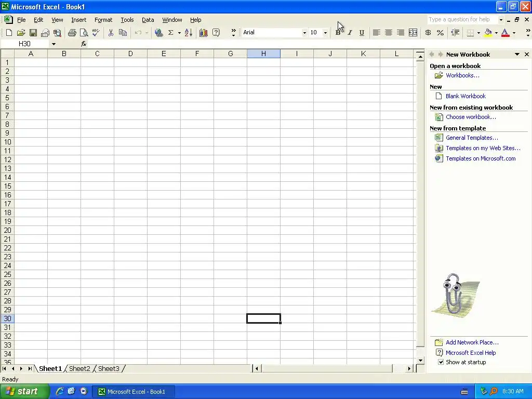Screen dimensions: 532x399
Task: Click the Choose workbook... link
Action: [471, 117]
